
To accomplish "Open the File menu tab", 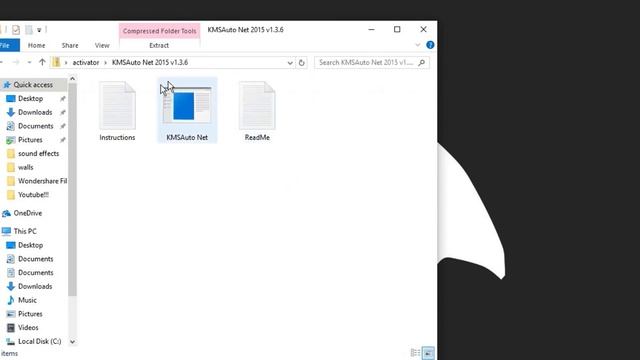I will (x=8, y=45).
